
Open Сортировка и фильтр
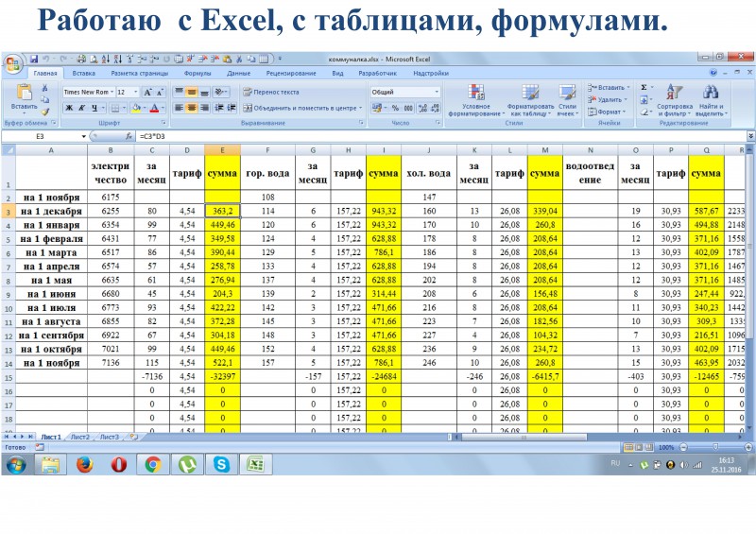(674, 100)
